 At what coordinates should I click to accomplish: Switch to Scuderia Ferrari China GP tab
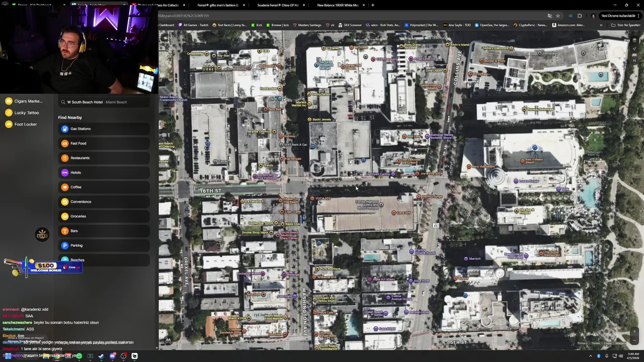278,5
